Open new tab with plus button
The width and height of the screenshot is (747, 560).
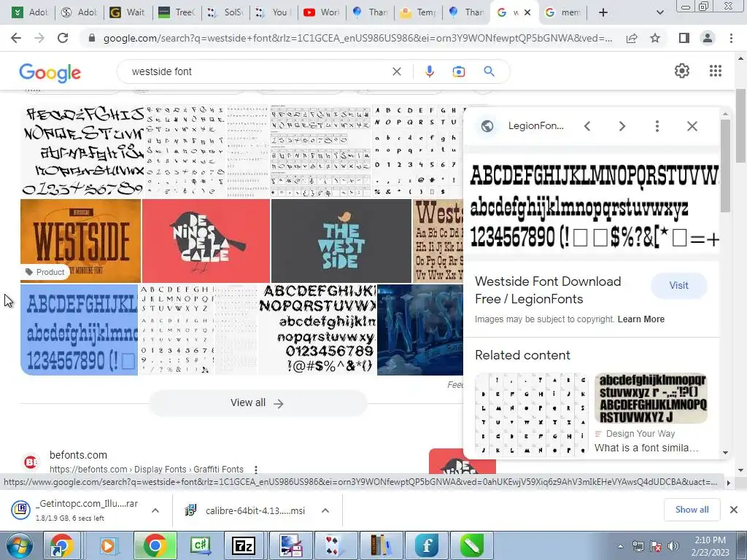603,12
